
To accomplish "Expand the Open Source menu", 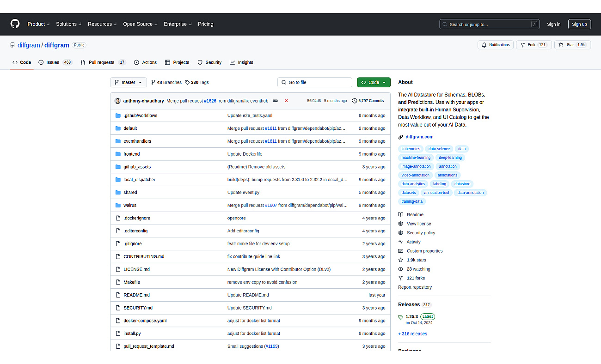I will coord(141,24).
